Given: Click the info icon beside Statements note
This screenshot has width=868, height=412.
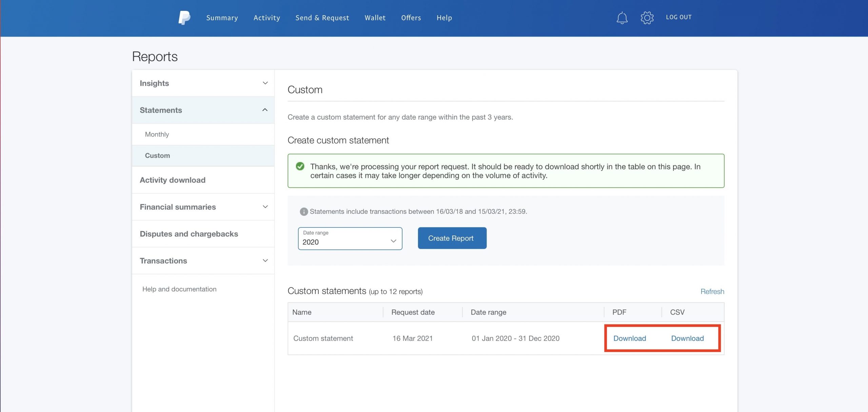Looking at the screenshot, I should click(303, 212).
